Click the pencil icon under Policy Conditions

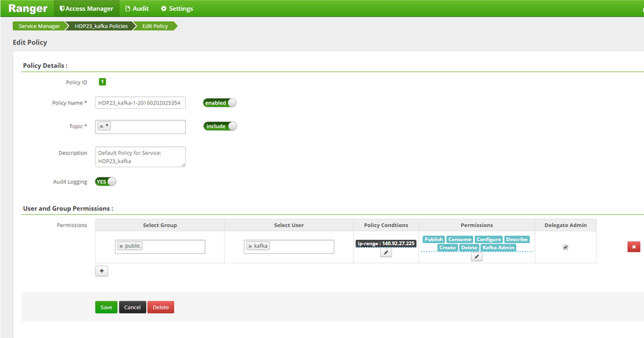[x=386, y=253]
